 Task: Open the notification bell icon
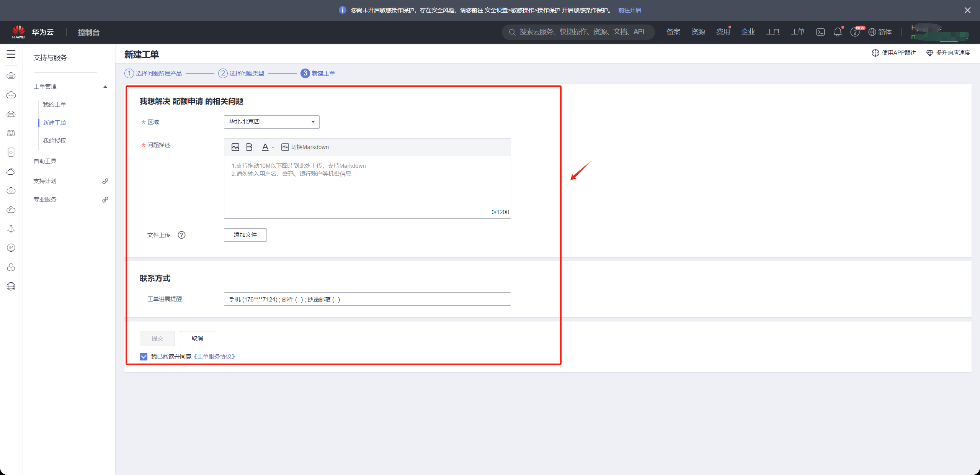pyautogui.click(x=838, y=32)
